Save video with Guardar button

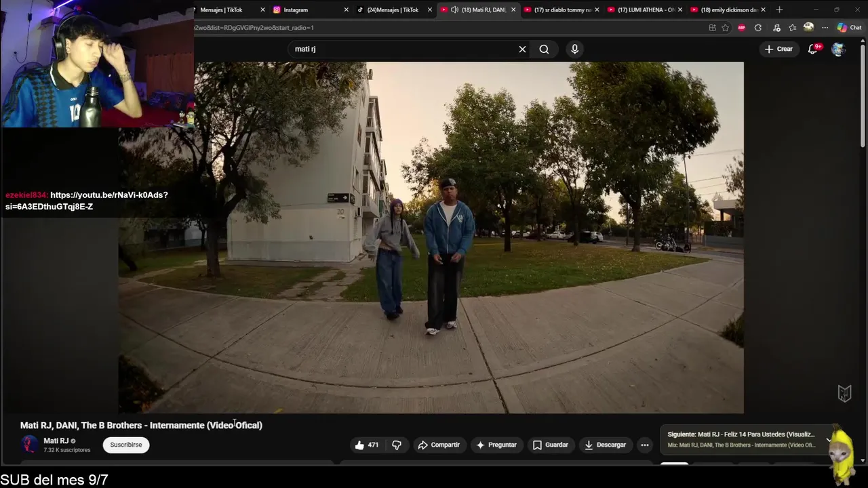point(550,445)
